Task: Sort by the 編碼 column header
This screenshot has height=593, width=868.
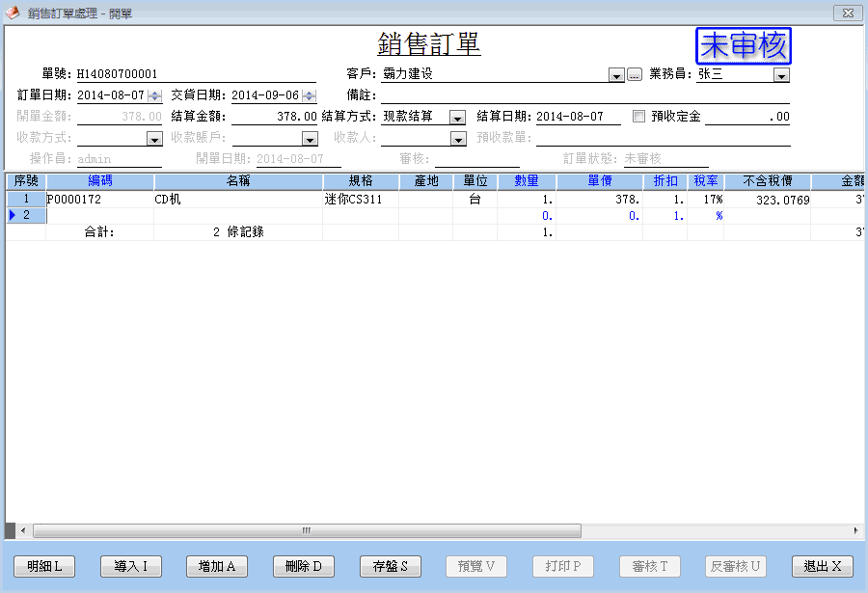Action: [x=100, y=180]
